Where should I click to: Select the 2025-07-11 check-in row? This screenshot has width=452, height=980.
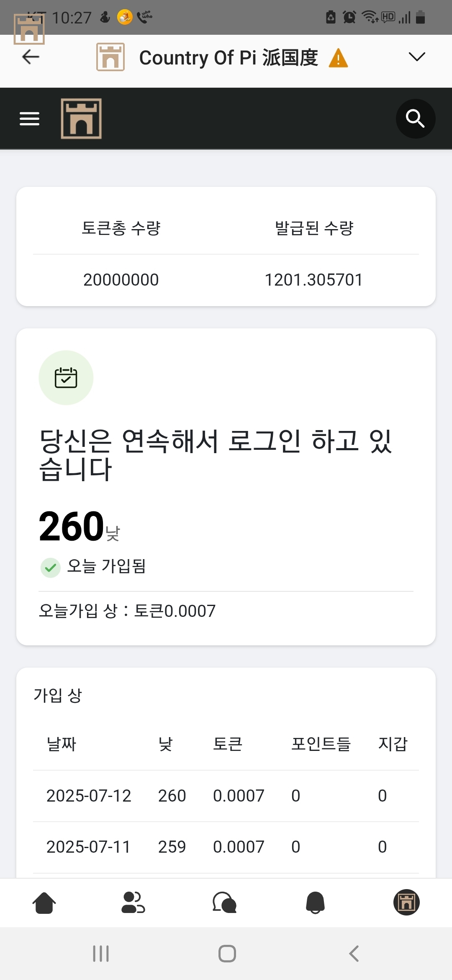point(226,847)
